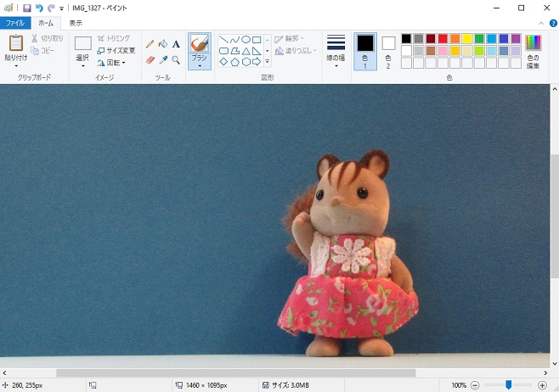The width and height of the screenshot is (559, 392).
Task: Select the Pentagon shape
Action: 234,62
